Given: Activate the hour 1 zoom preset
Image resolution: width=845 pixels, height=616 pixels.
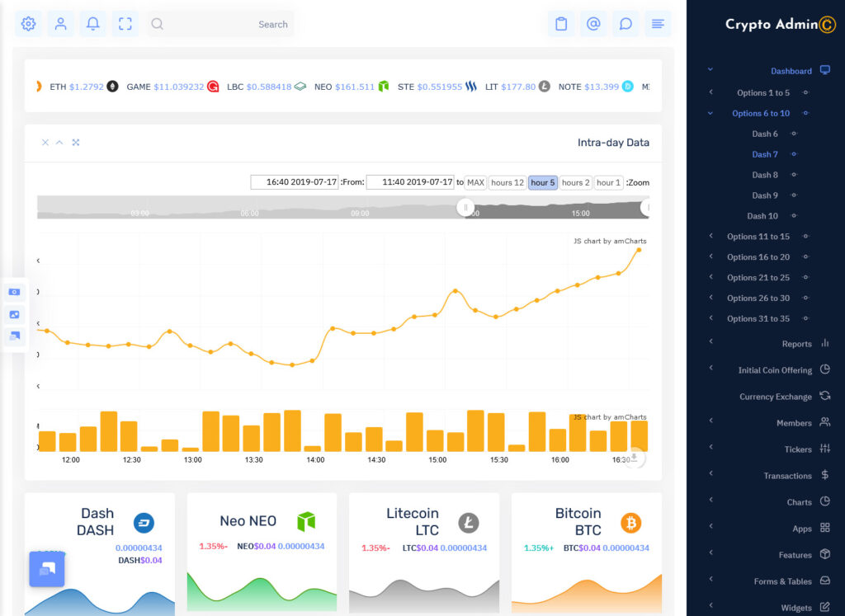Looking at the screenshot, I should click(x=608, y=182).
